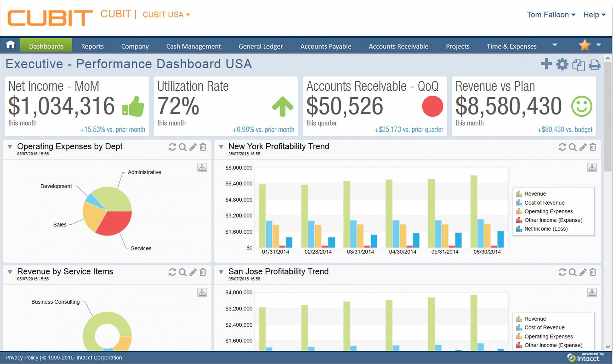Open the Projects menu

(458, 46)
